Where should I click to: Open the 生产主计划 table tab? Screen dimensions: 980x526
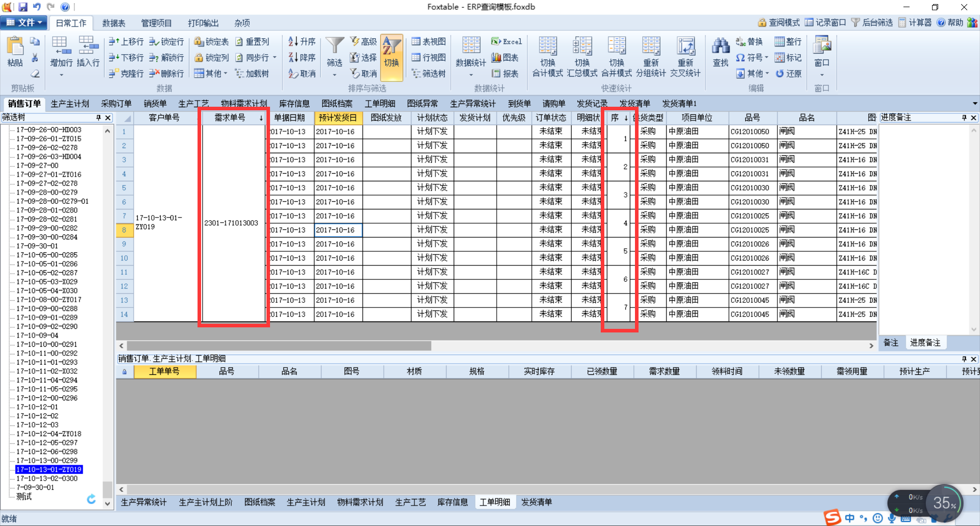(x=70, y=104)
